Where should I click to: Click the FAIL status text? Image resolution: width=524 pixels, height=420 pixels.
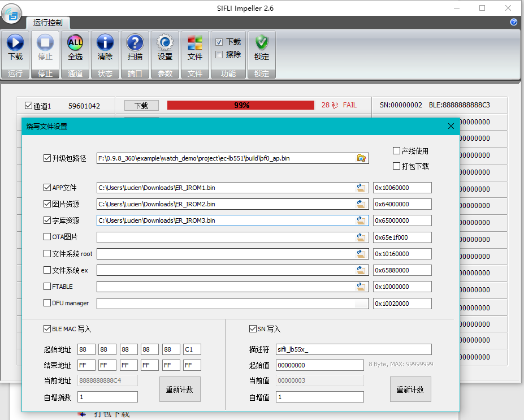(350, 105)
